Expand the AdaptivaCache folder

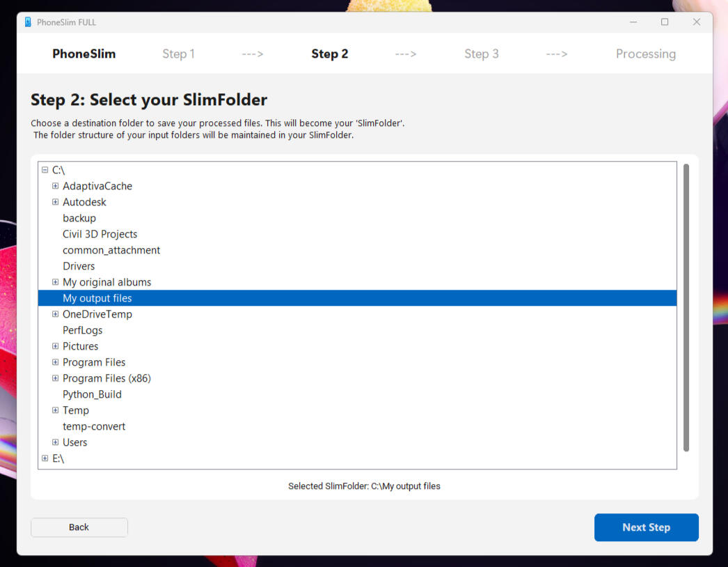[x=55, y=186]
